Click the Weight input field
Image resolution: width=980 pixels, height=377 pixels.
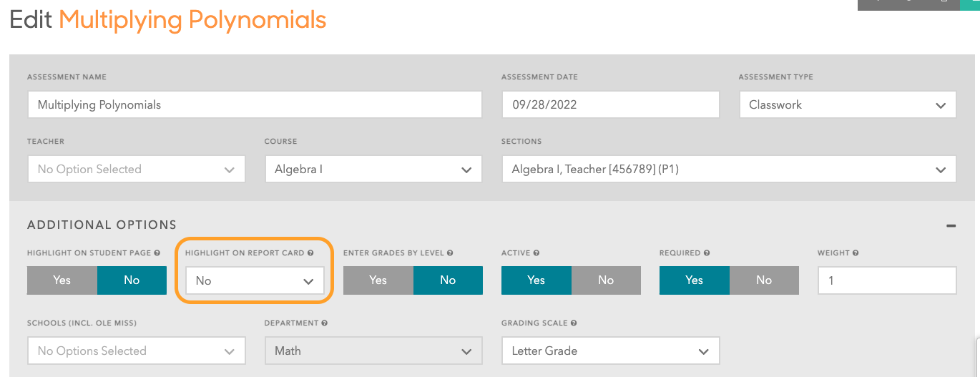[x=887, y=281]
